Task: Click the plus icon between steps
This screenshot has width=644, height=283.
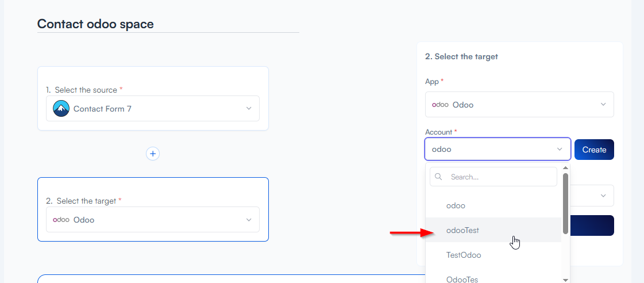Action: (152, 154)
